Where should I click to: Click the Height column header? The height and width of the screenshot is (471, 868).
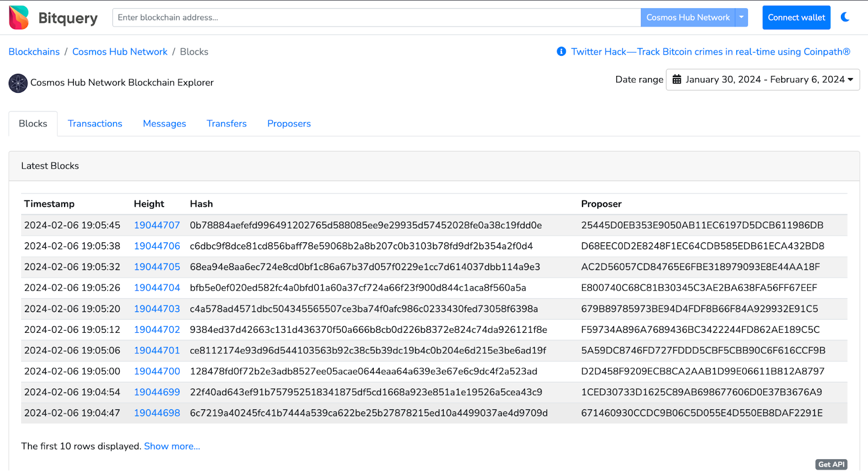click(x=149, y=204)
